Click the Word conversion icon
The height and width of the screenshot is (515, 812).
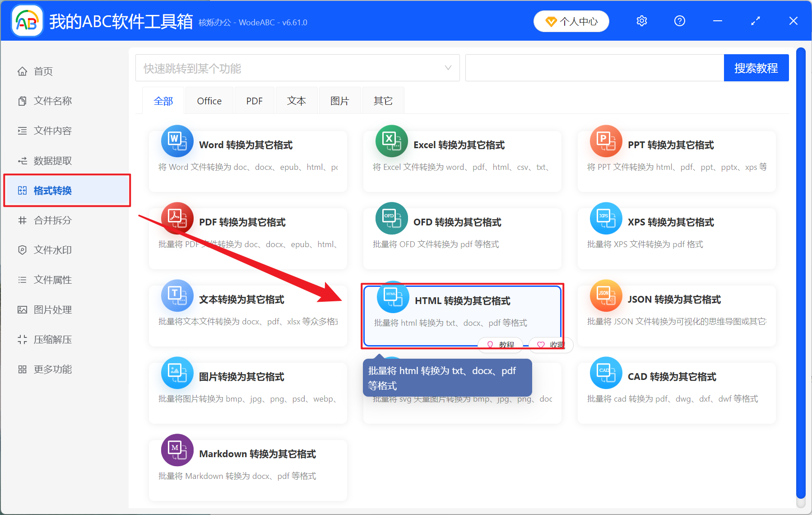tap(177, 141)
